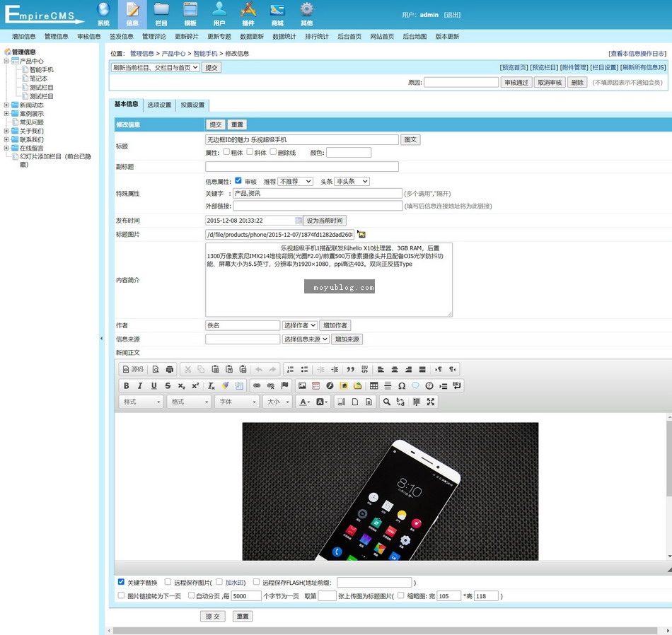Check the 删除线 strikethrough title attribute
Screen dimensions: 672x635
pyautogui.click(x=273, y=152)
